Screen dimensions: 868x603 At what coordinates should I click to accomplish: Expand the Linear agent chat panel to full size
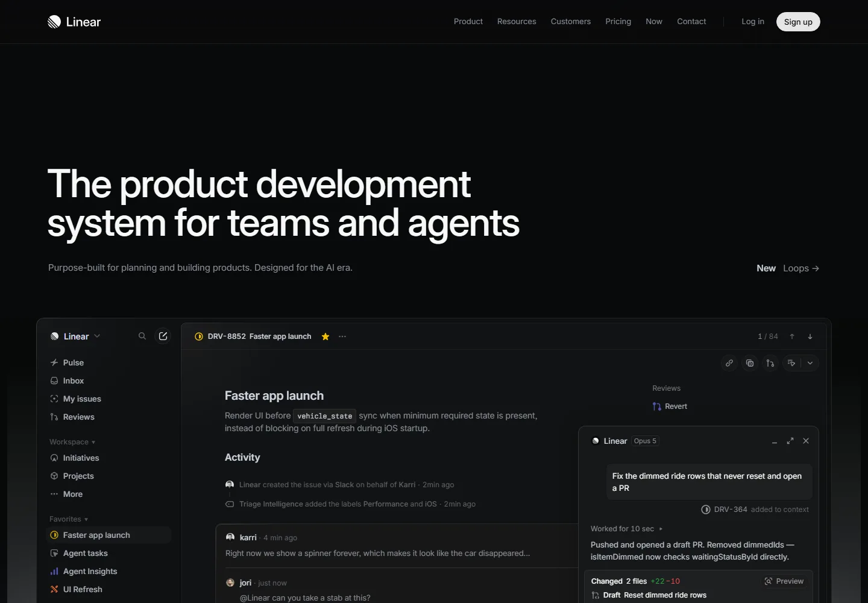click(790, 441)
